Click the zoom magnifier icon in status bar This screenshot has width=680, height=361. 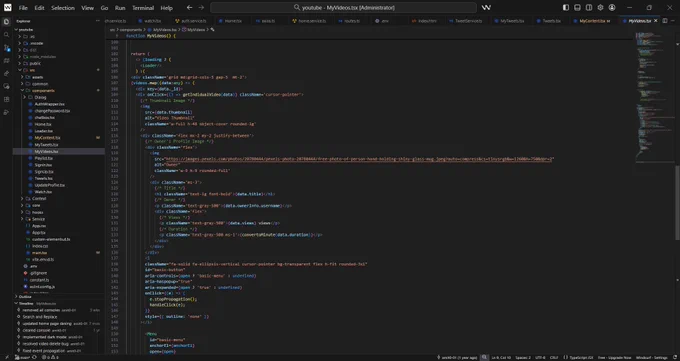pos(484,358)
